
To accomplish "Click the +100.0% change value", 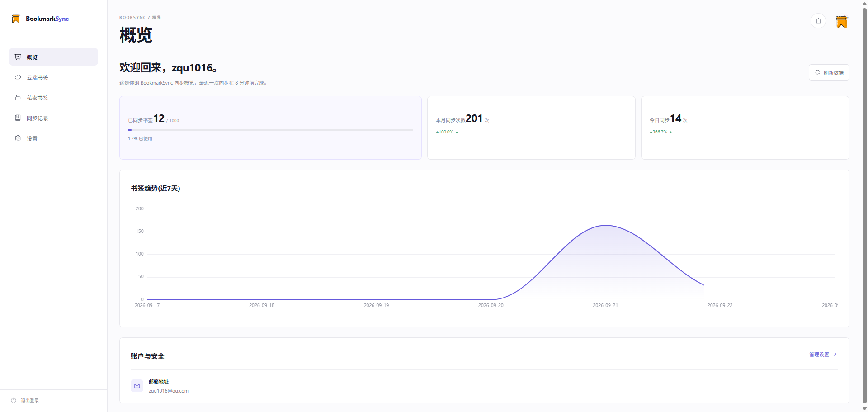I will point(444,132).
